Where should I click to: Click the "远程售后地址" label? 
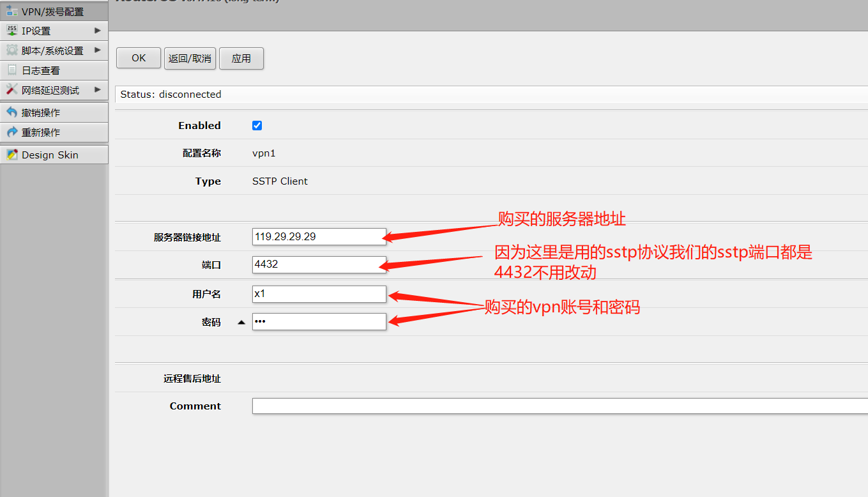[192, 379]
